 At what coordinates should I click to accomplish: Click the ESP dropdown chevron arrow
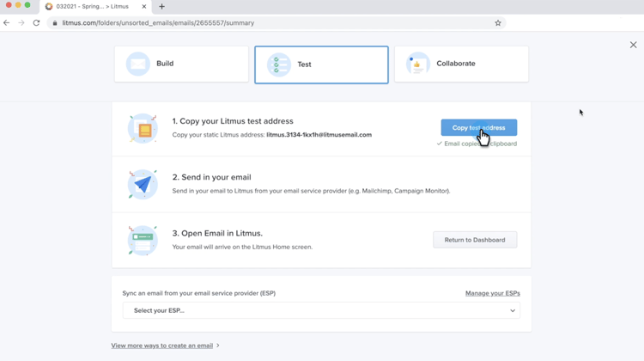[513, 310]
